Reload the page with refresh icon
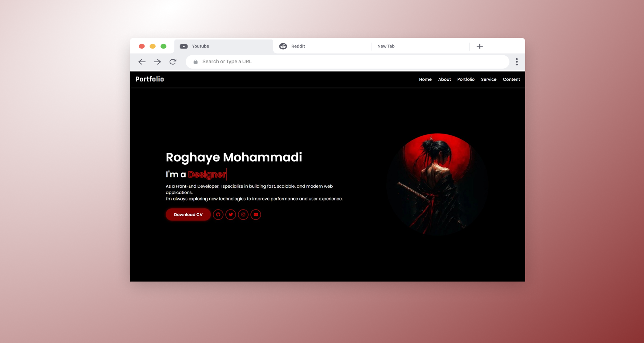This screenshot has height=343, width=644. pos(173,62)
